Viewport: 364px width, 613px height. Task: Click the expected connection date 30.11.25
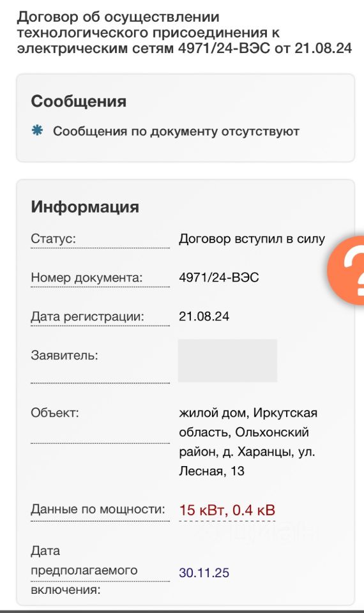204,572
